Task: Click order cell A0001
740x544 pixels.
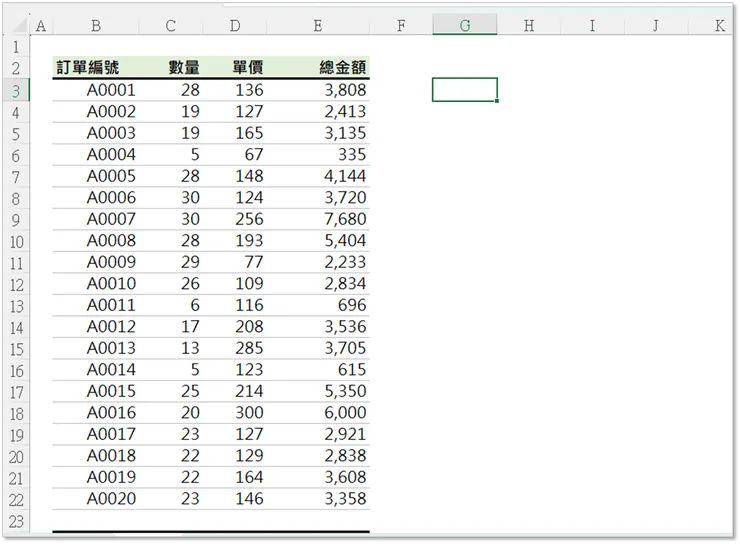Action: [x=111, y=90]
